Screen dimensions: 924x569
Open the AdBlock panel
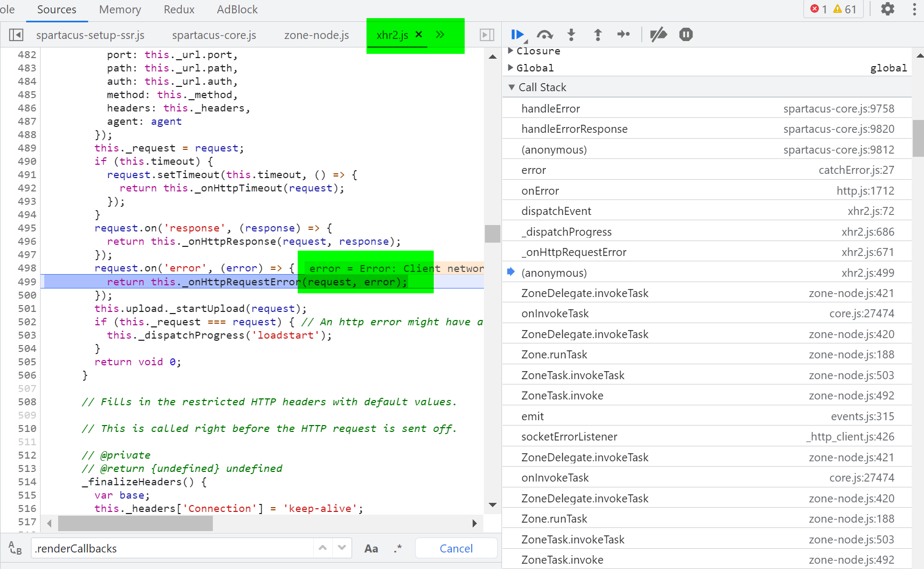point(237,10)
